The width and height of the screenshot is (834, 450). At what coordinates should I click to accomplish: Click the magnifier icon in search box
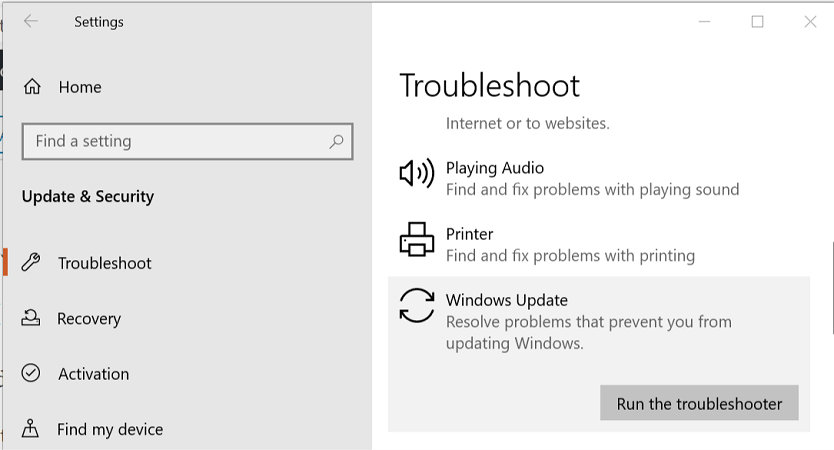[x=337, y=141]
